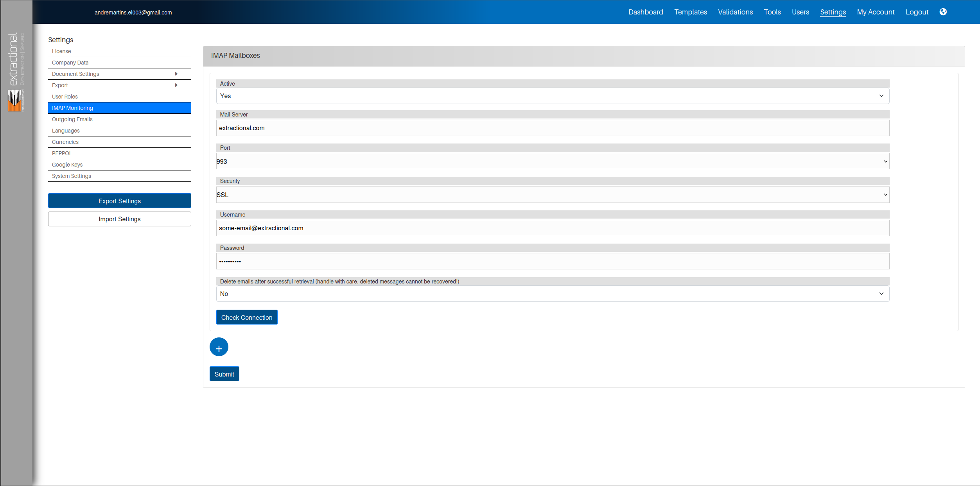Expand the Document Settings submenu arrow
This screenshot has width=980, height=486.
pos(176,74)
